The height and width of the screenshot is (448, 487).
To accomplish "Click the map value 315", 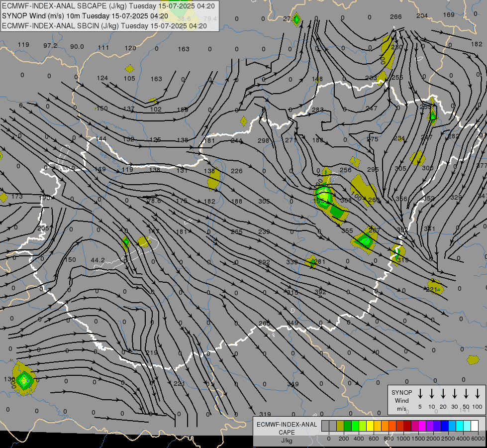I will [x=292, y=292].
